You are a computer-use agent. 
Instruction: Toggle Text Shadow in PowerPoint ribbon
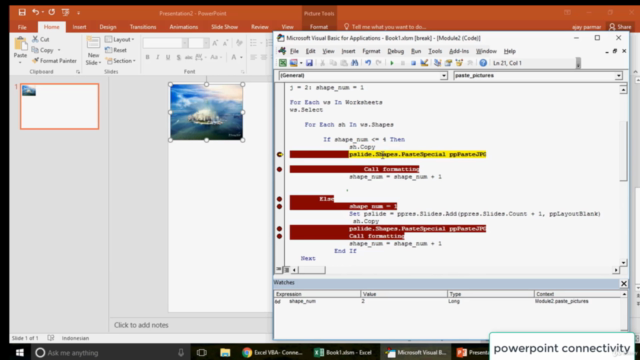(x=178, y=57)
